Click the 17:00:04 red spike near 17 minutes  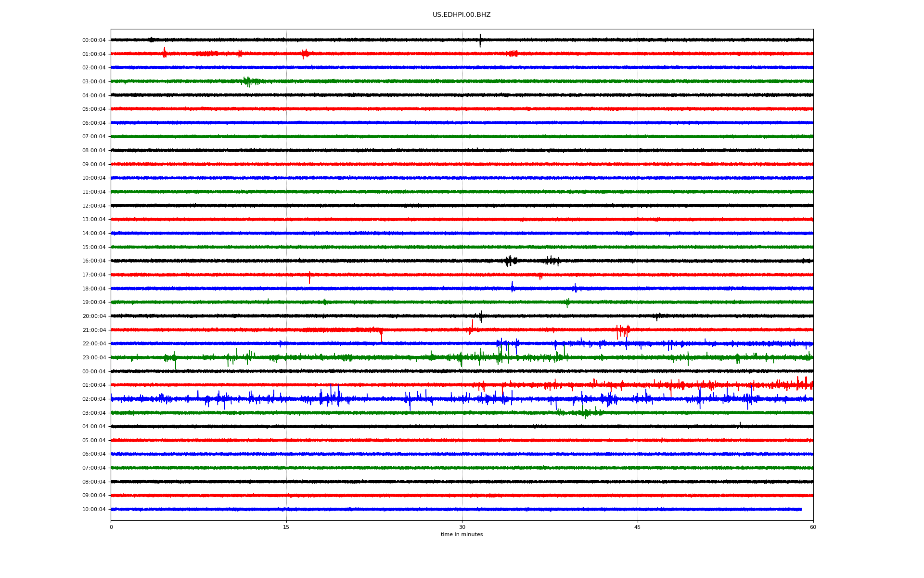(309, 278)
